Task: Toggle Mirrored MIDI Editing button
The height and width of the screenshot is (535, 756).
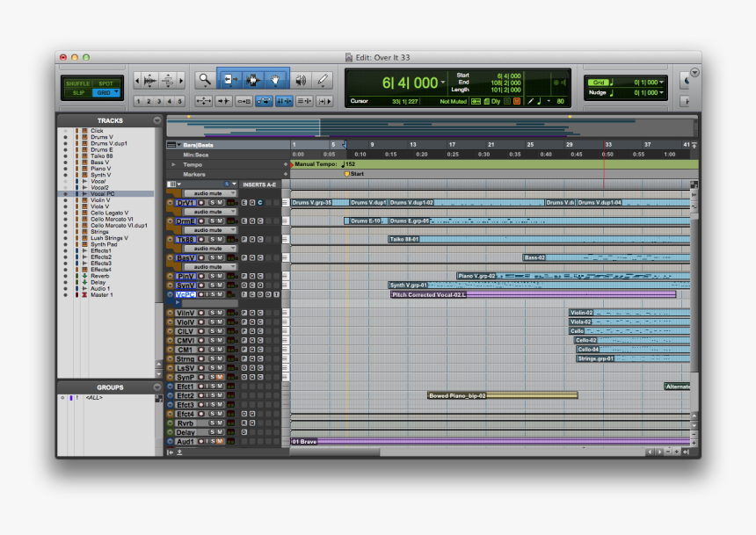Action: [244, 101]
